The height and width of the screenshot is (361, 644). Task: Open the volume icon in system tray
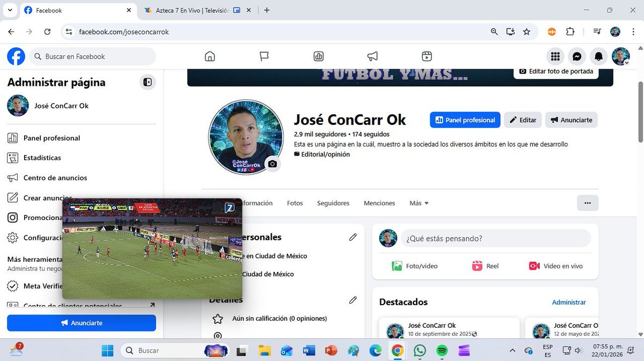click(579, 350)
